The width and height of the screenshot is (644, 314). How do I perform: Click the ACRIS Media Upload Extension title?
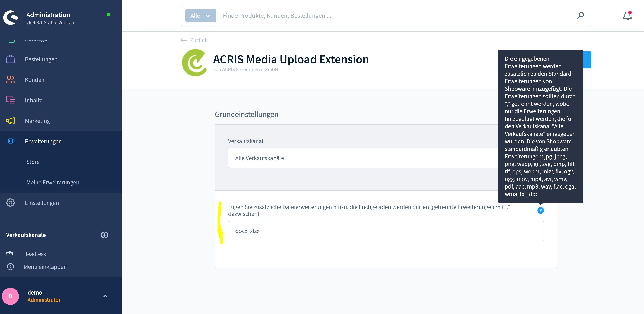291,59
